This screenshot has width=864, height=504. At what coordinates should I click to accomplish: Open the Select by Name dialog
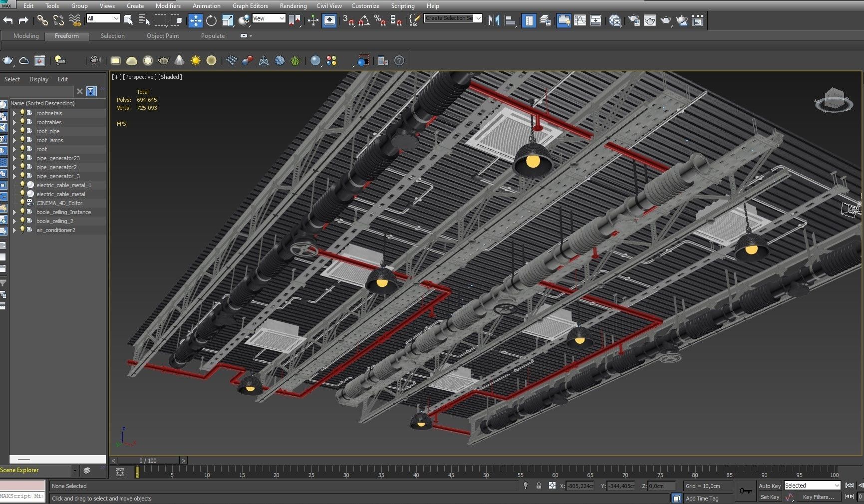144,20
